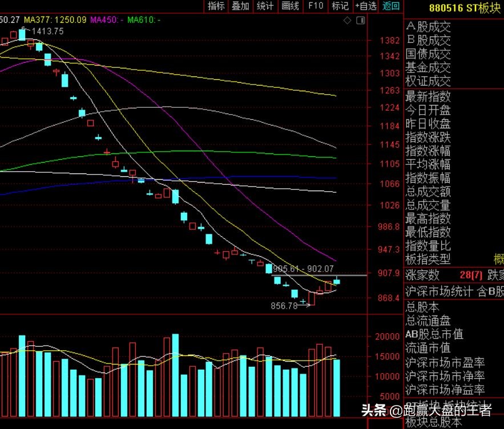
Task: Open the 指标 indicator menu
Action: (216, 6)
